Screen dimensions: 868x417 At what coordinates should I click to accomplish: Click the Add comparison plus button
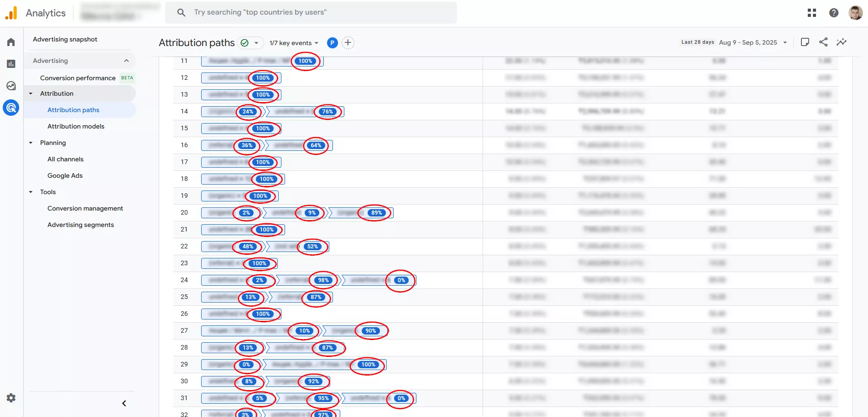coord(348,43)
